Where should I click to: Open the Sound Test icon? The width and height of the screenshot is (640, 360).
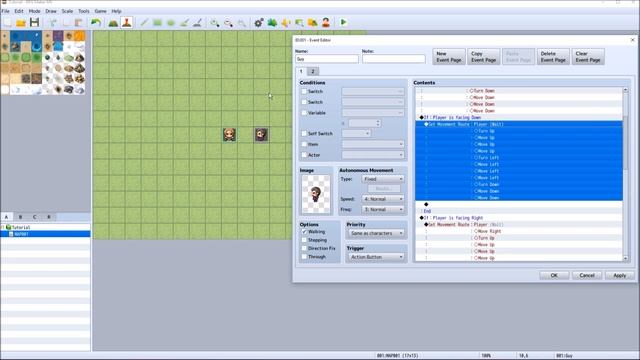click(286, 22)
